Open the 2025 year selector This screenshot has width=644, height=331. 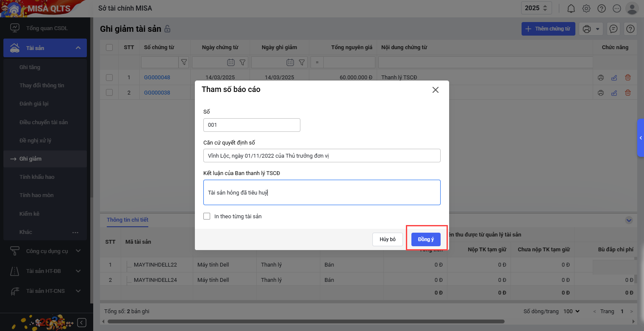(x=536, y=8)
